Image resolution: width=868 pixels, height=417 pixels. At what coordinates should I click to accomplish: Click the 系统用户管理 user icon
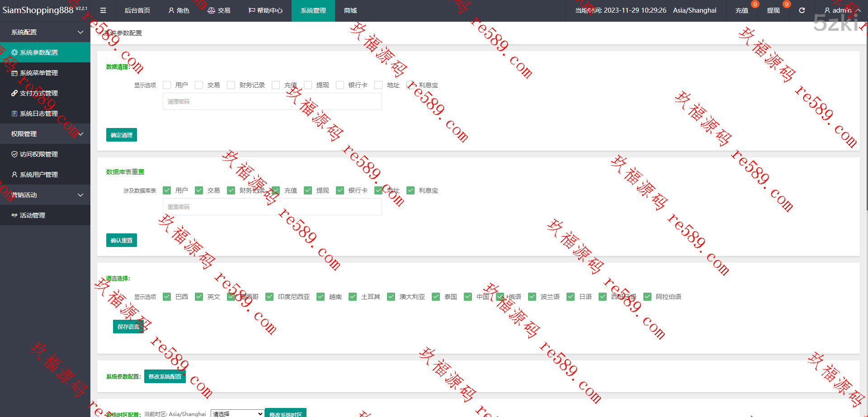click(x=14, y=175)
